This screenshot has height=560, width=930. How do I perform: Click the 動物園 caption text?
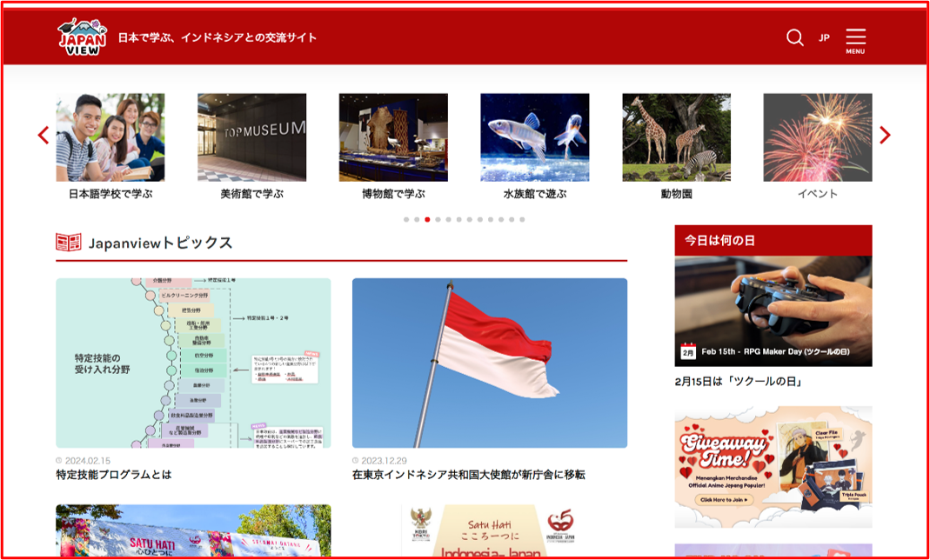[x=676, y=194]
